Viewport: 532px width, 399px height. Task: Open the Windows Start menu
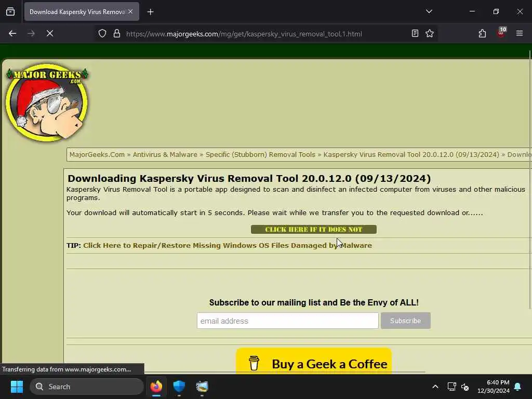[17, 387]
